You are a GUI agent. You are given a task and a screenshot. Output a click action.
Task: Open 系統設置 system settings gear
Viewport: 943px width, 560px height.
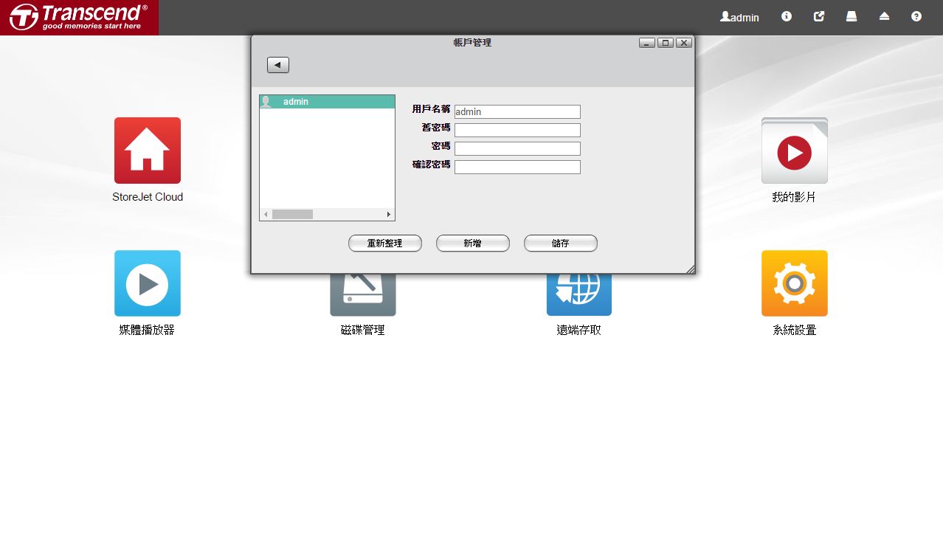click(x=795, y=283)
